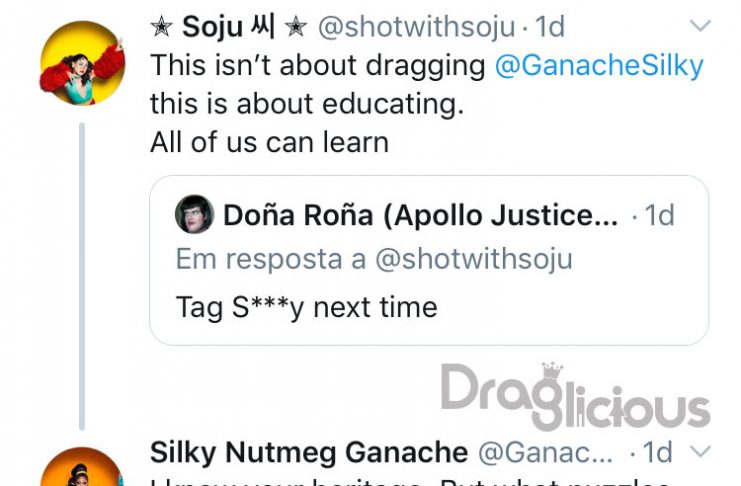Click tweet text "this is about educating"
Viewport: 741px width, 486px height.
pos(307,104)
